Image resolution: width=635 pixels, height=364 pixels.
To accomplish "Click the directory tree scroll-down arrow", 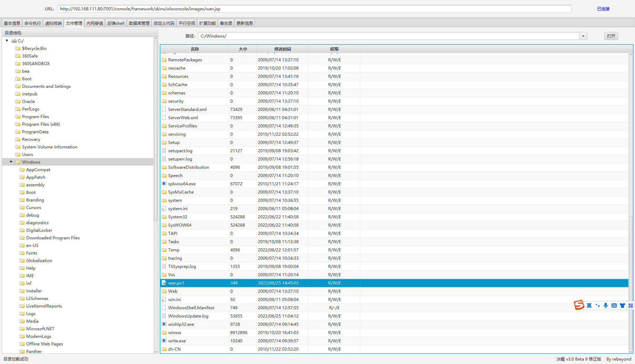I will (x=156, y=352).
